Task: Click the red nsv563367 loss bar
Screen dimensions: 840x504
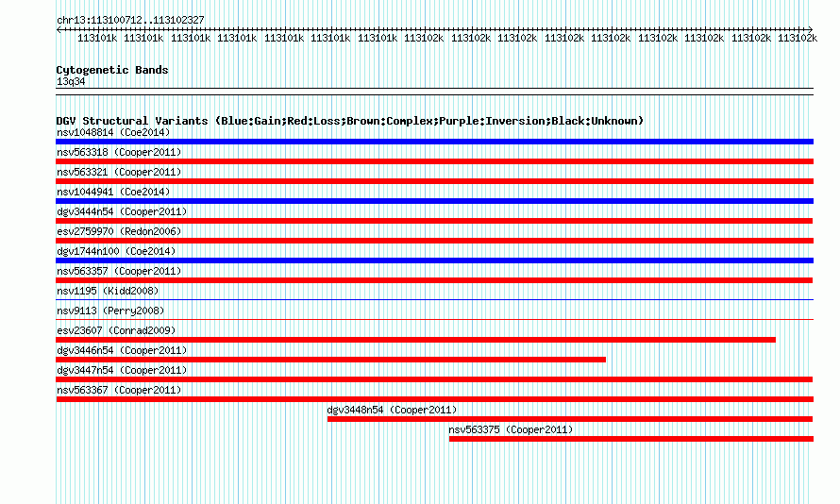Action: point(434,399)
